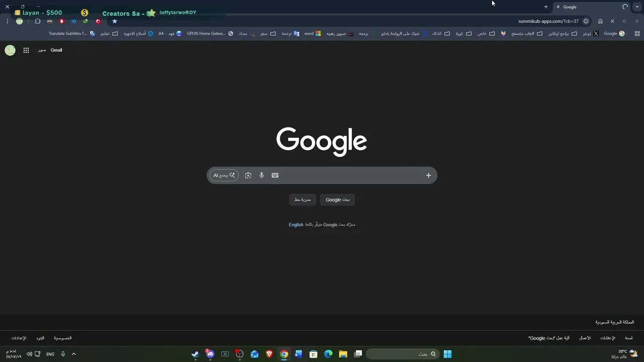Select the Google browser tab
The width and height of the screenshot is (644, 362).
[x=591, y=7]
